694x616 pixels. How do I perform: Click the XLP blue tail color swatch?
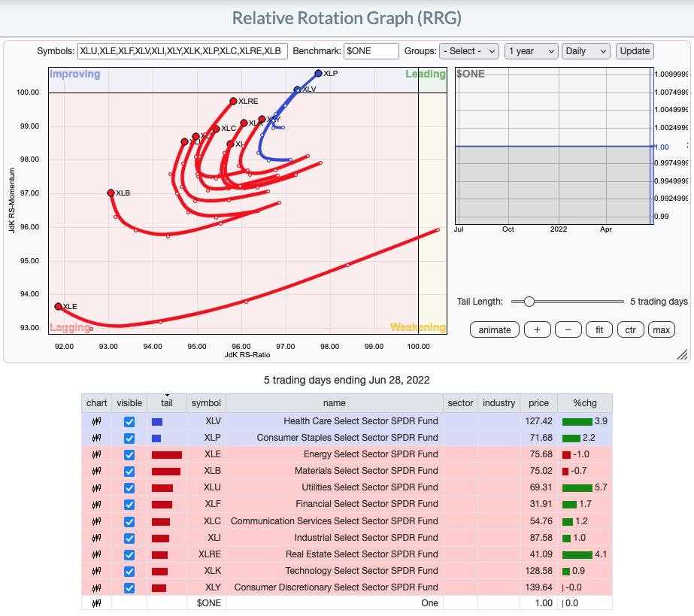(x=156, y=438)
